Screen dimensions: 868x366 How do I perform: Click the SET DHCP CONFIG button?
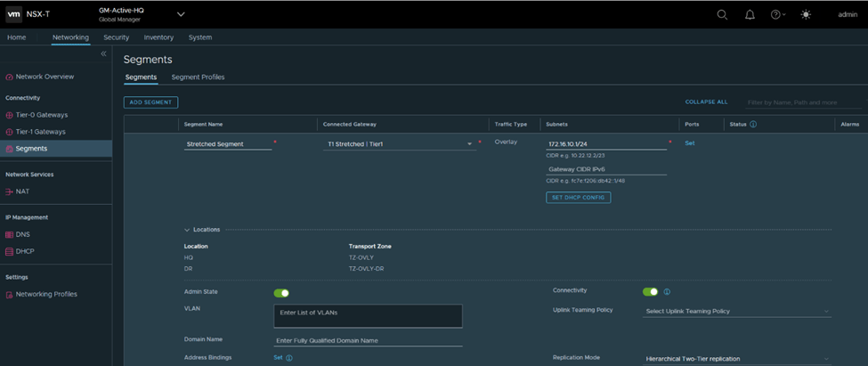tap(578, 198)
